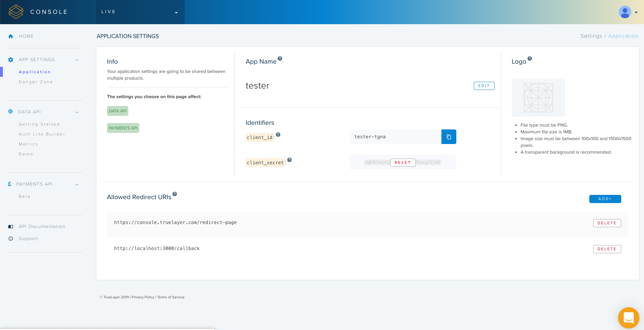Image resolution: width=644 pixels, height=330 pixels.
Task: Open Getting Started page
Action: click(39, 124)
